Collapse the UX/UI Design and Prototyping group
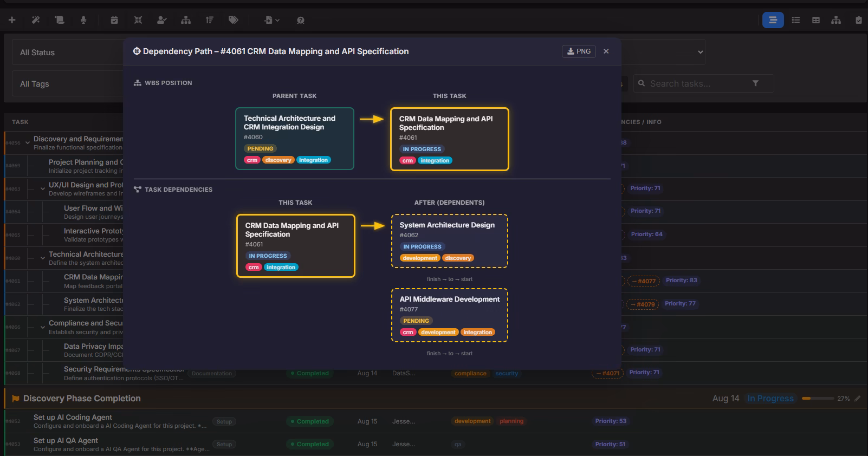The image size is (868, 456). coord(42,189)
